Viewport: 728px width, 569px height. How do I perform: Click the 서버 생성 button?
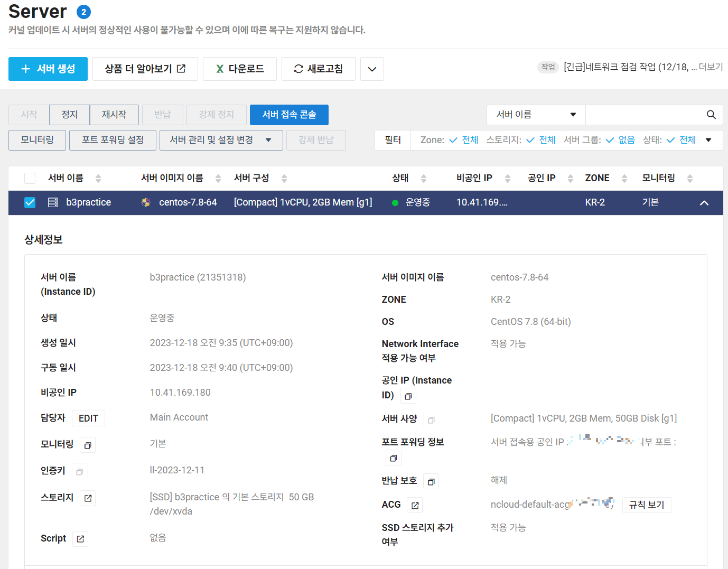click(48, 69)
